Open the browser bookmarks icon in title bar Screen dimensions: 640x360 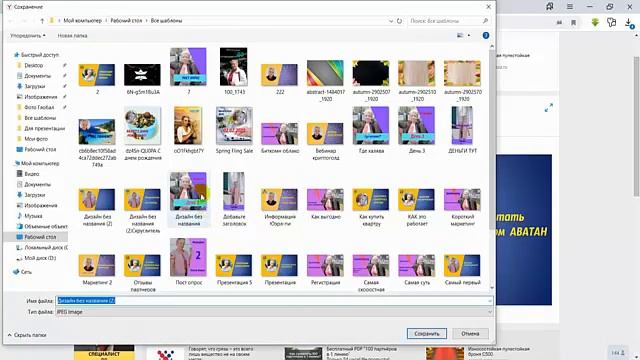(x=550, y=7)
